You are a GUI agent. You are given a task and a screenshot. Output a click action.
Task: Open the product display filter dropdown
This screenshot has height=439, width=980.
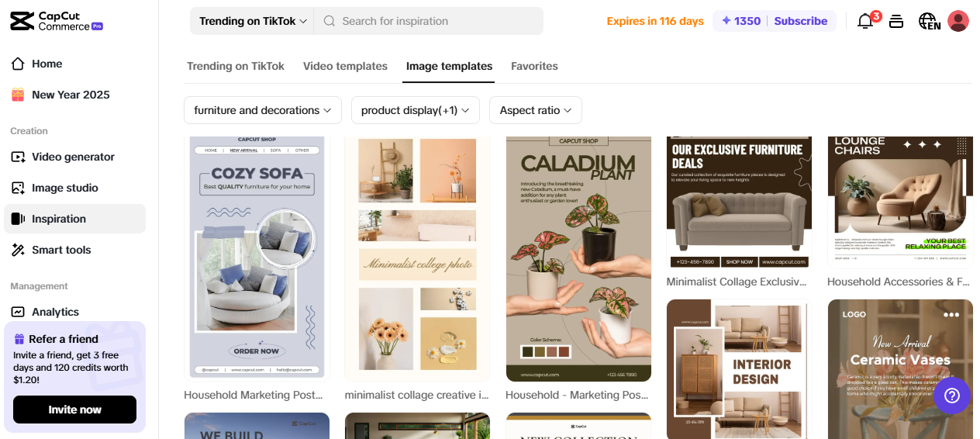point(416,110)
